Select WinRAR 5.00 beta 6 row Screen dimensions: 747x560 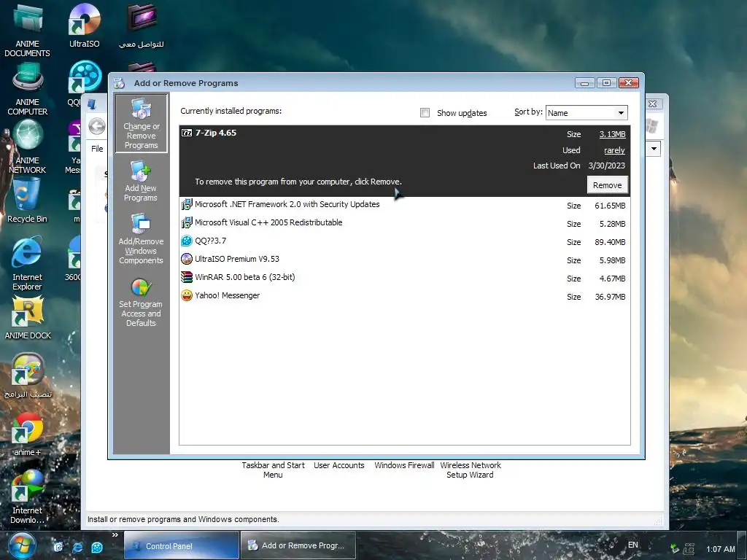point(404,278)
